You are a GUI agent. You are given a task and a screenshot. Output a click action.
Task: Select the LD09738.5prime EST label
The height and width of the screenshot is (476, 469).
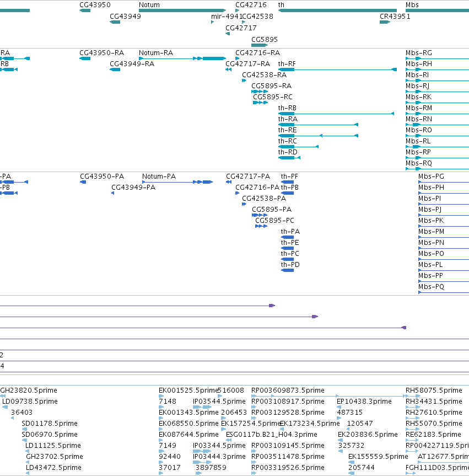click(30, 402)
